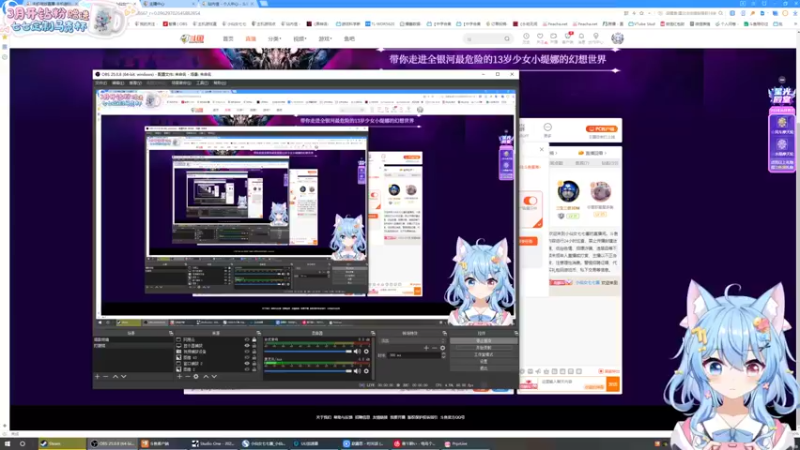Open the client download icon with red badge

[568, 36]
